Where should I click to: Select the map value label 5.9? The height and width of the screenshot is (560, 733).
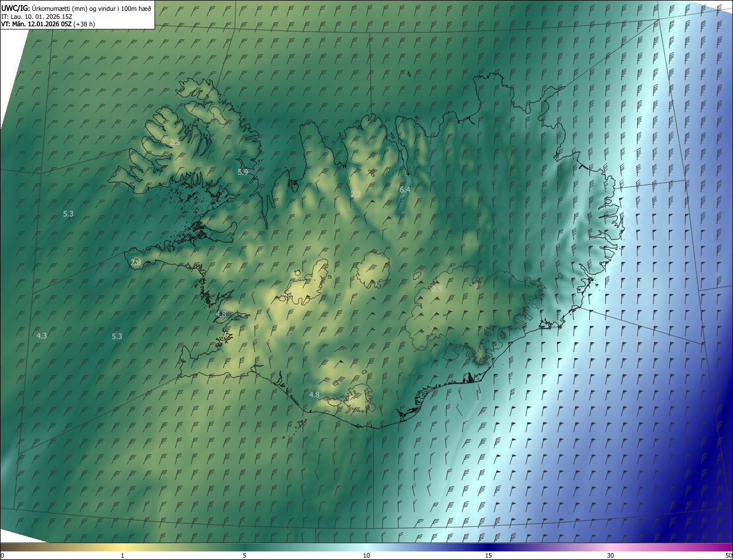point(243,172)
